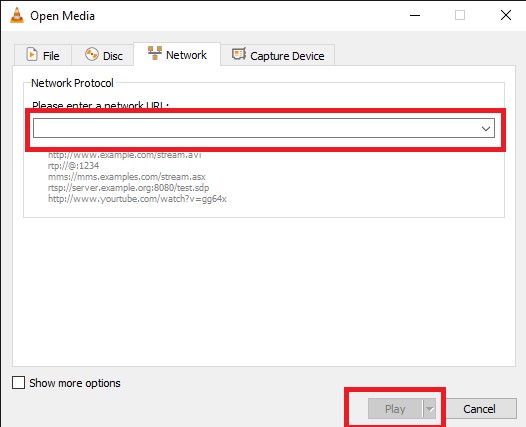Minimize the Open Media dialog
The height and width of the screenshot is (427, 526).
point(415,15)
